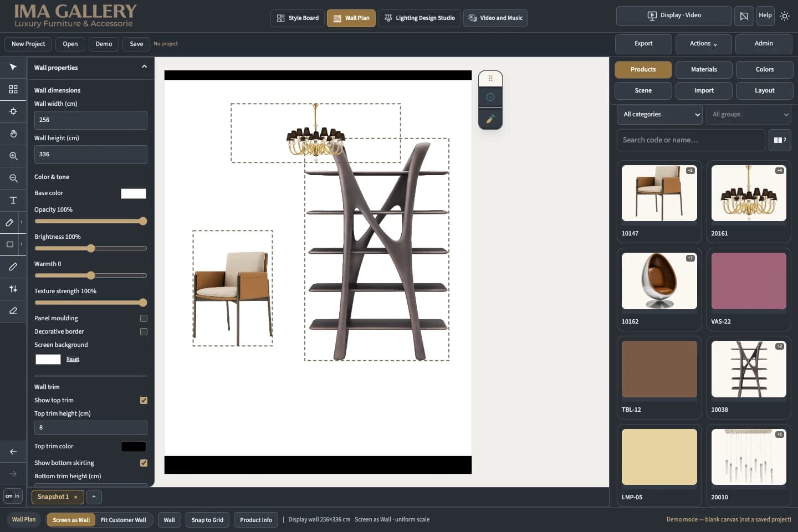
Task: Open the Style Board tab
Action: click(x=298, y=18)
